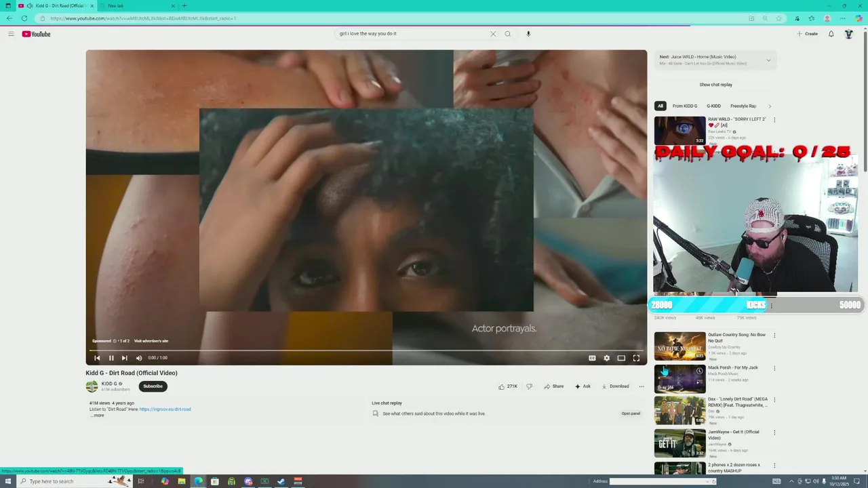
Task: Open the YouTube account avatar menu
Action: point(848,34)
